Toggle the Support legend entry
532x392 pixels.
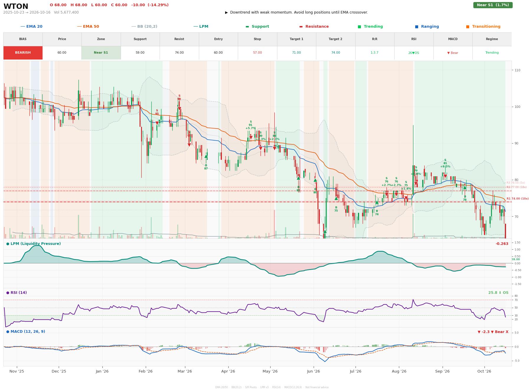point(257,27)
